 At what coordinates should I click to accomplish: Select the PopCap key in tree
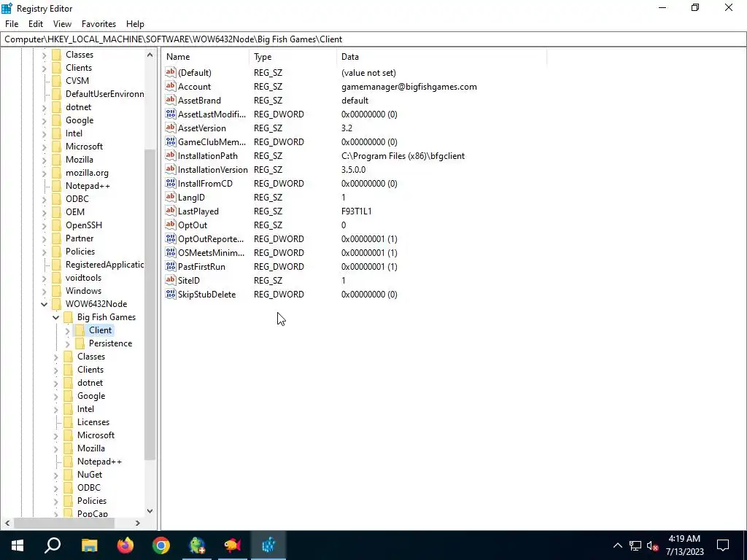click(x=93, y=513)
